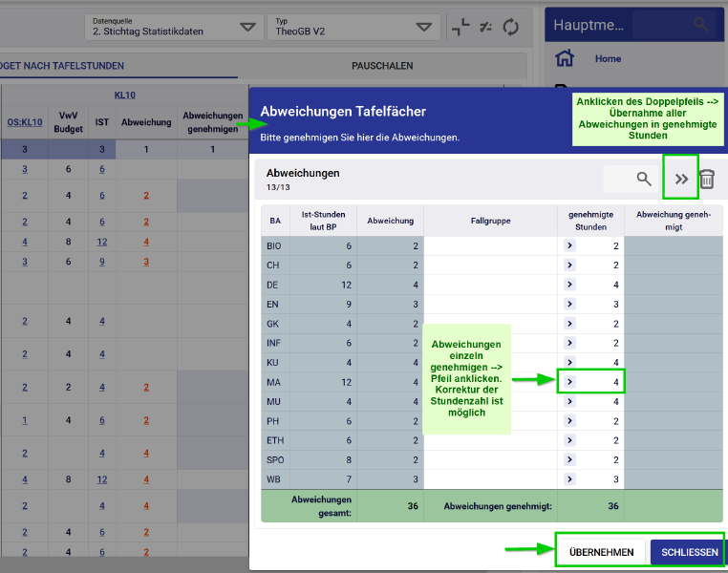Click the Fallgruppe cell for BIO

click(x=490, y=245)
